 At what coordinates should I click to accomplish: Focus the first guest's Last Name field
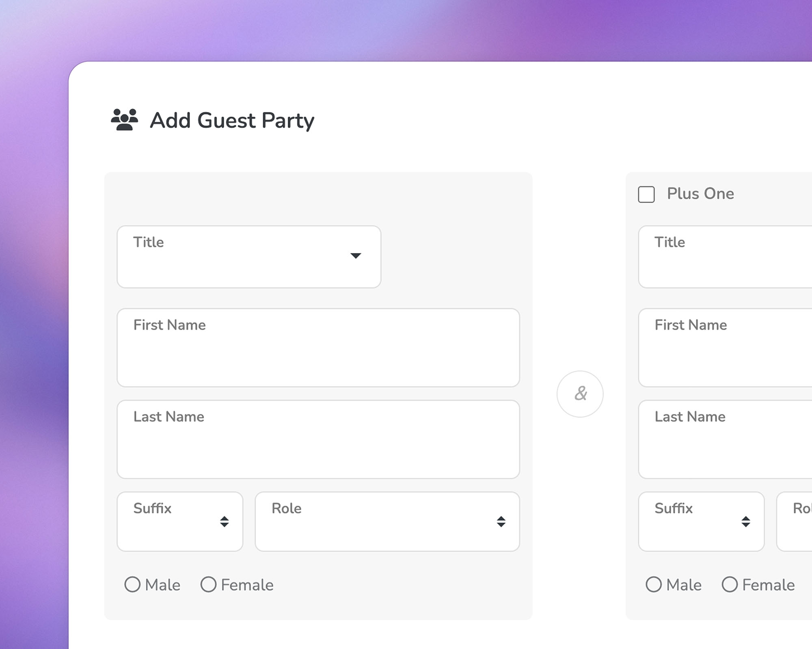pyautogui.click(x=318, y=439)
